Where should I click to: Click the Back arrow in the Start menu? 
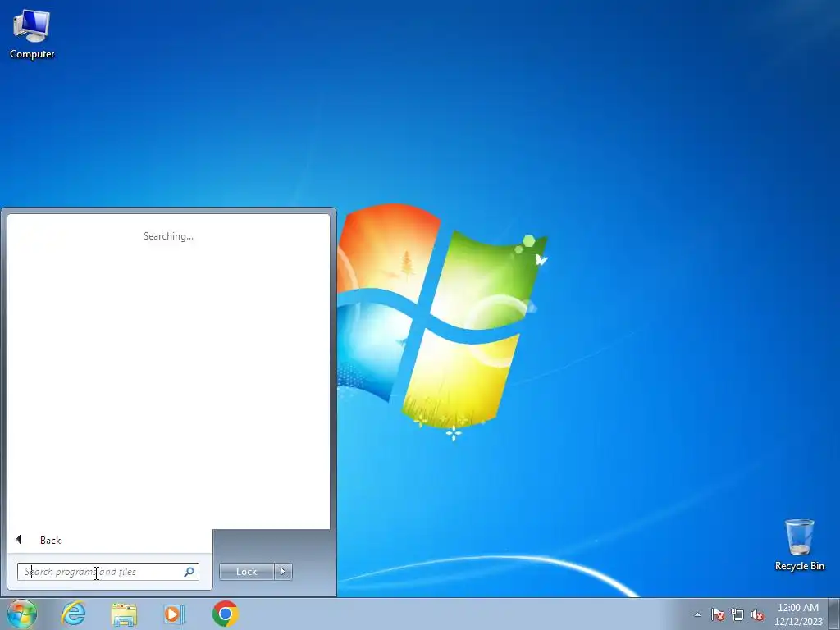coord(19,540)
